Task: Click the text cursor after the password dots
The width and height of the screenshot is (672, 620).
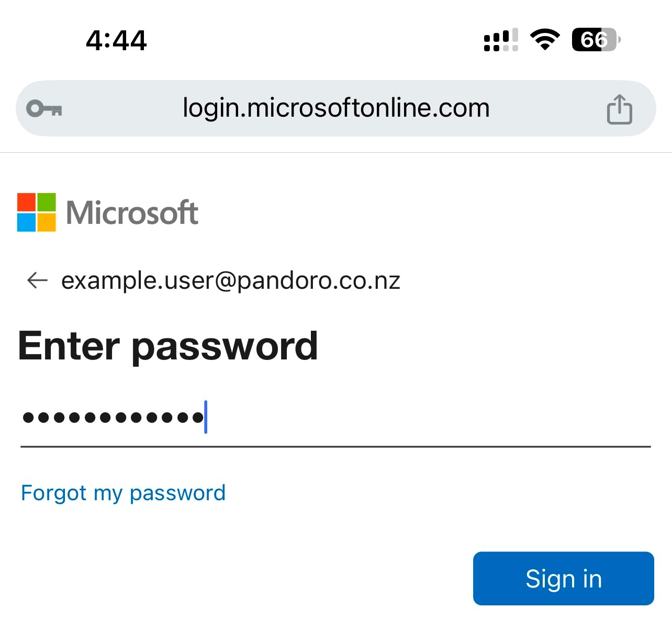Action: point(206,417)
